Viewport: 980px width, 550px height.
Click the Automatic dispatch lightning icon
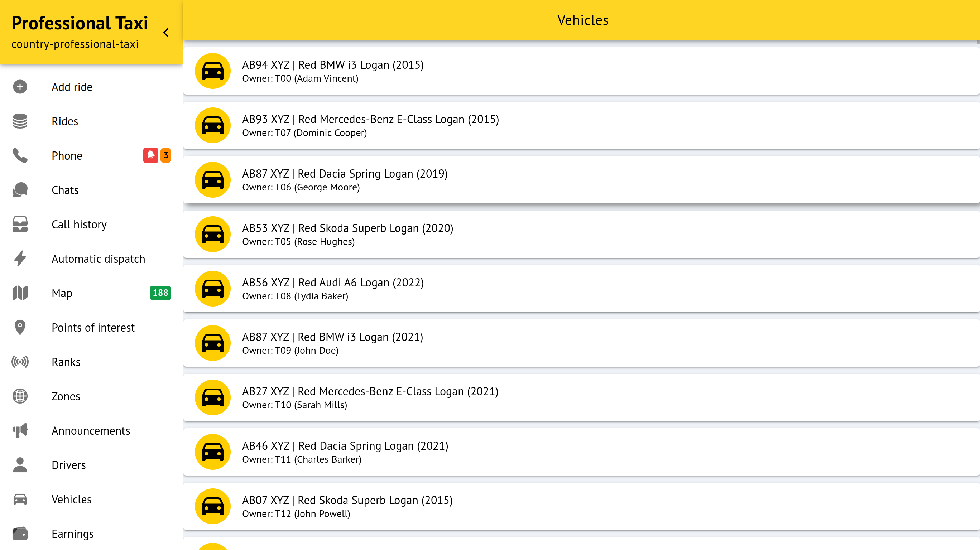coord(20,259)
